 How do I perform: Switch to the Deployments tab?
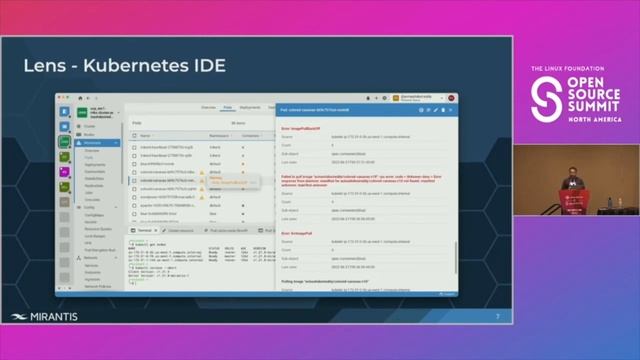click(x=250, y=107)
